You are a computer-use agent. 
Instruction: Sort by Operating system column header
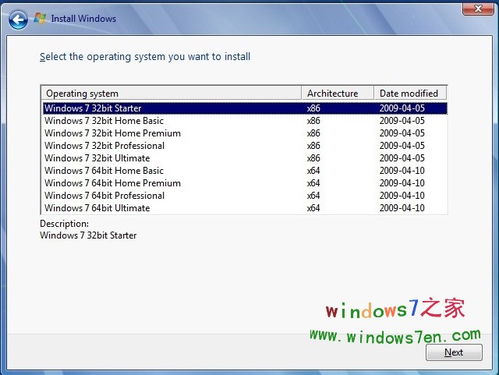pos(171,93)
